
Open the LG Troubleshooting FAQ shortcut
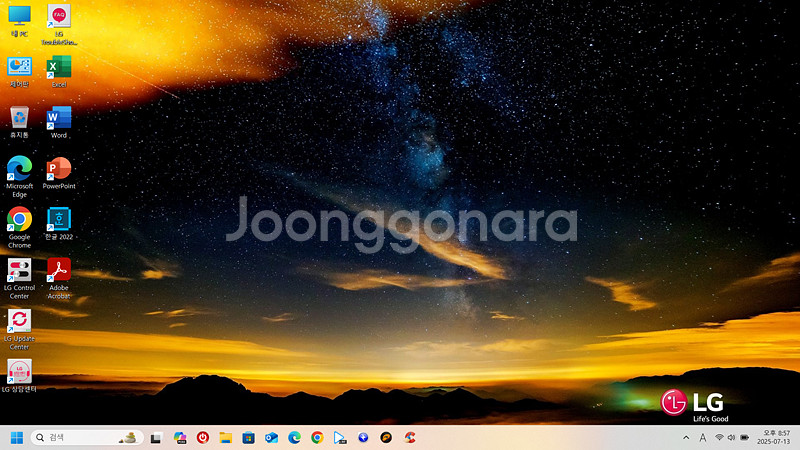(59, 24)
